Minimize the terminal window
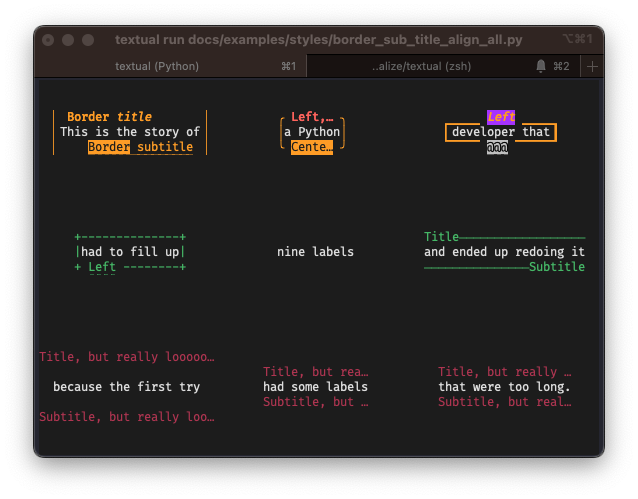This screenshot has width=638, height=499. click(68, 40)
